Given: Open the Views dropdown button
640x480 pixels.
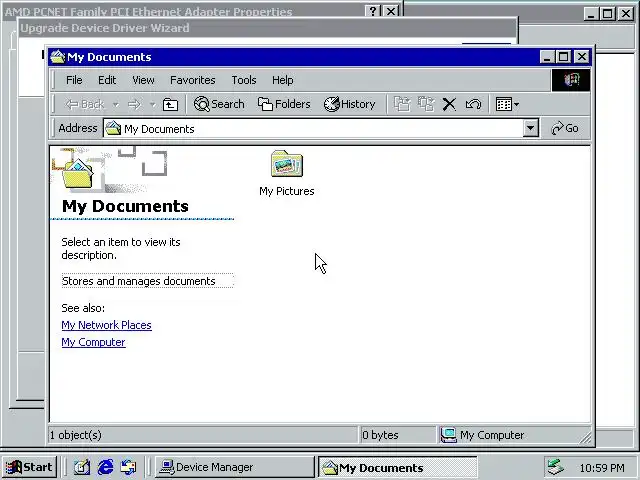Looking at the screenshot, I should click(x=507, y=104).
